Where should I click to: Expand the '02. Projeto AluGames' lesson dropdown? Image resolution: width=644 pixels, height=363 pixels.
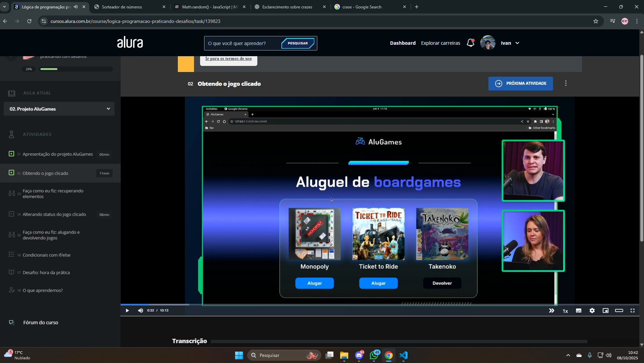pos(59,109)
